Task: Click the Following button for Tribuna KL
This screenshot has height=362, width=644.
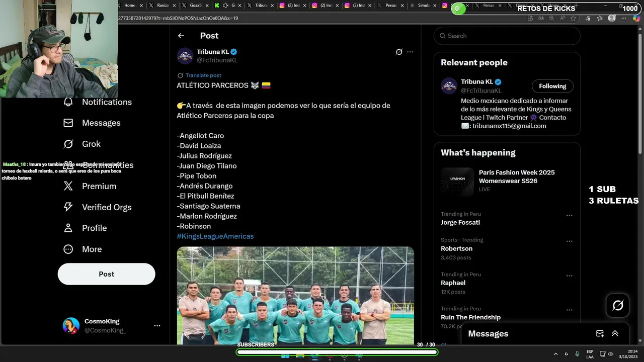Action: coord(552,86)
